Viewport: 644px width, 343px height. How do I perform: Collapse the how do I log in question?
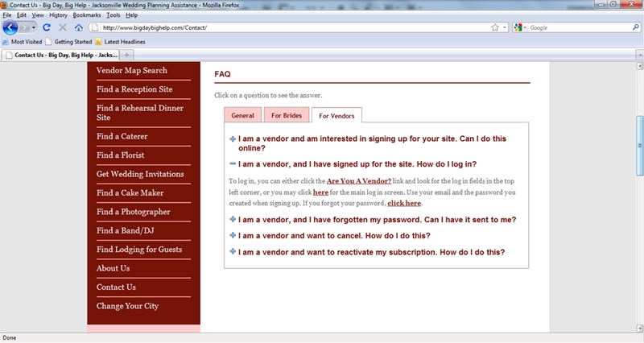pos(233,164)
